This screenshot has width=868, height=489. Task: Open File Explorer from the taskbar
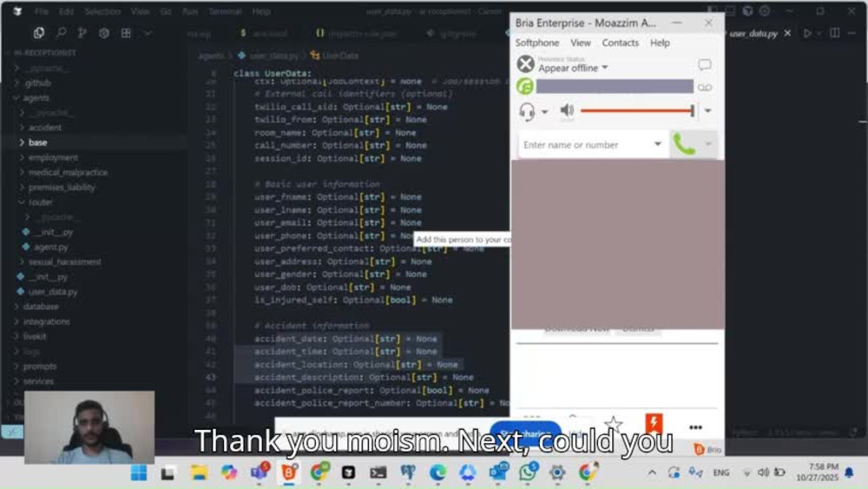(x=199, y=472)
